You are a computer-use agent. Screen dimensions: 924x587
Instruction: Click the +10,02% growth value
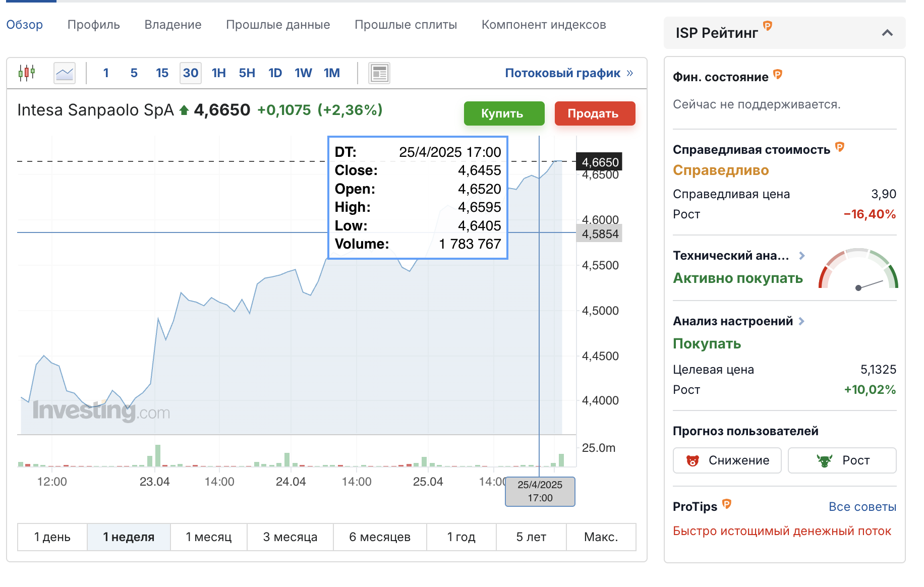click(x=870, y=390)
